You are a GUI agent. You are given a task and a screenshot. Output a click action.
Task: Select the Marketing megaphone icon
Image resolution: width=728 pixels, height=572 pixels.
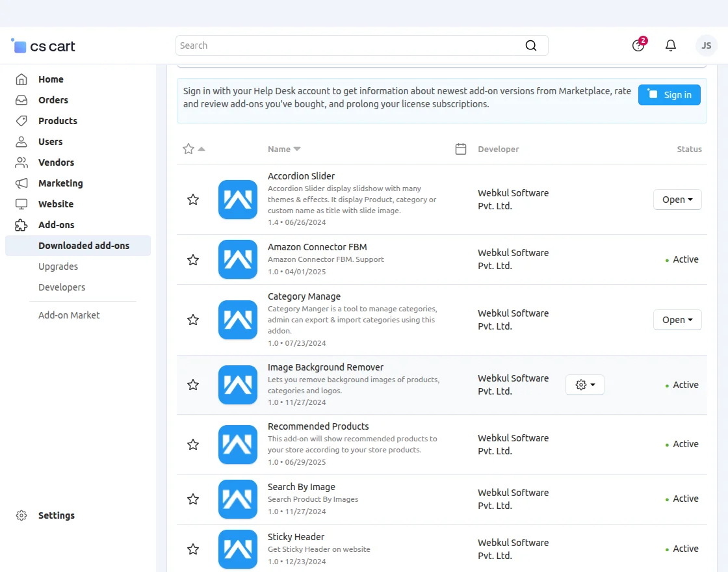click(x=22, y=183)
